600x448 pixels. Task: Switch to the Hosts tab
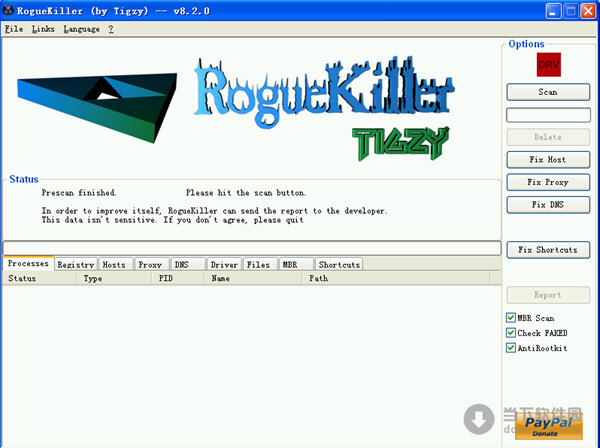116,264
